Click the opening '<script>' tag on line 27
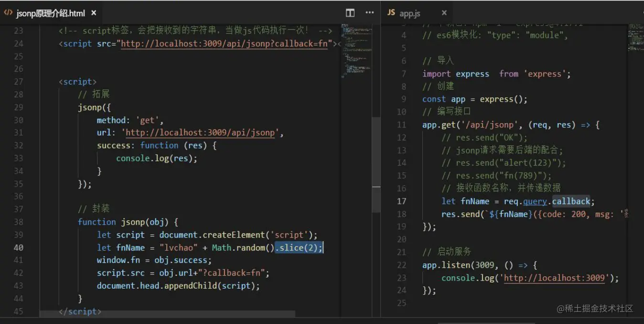The image size is (644, 324). pyautogui.click(x=77, y=82)
